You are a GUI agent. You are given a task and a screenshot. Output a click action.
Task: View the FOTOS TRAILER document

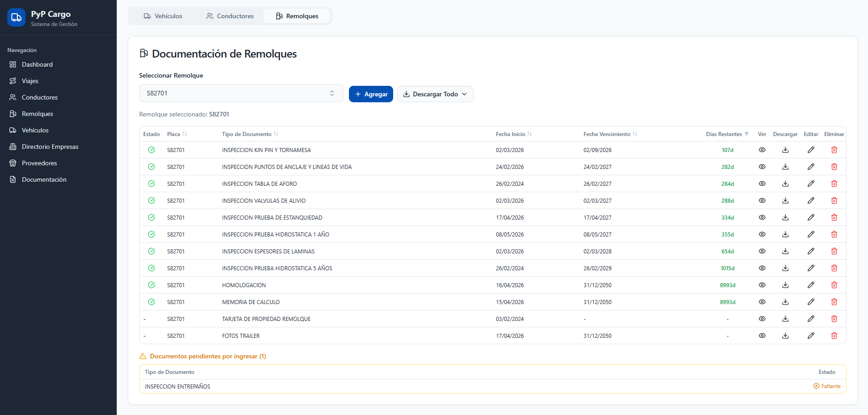[x=762, y=336]
